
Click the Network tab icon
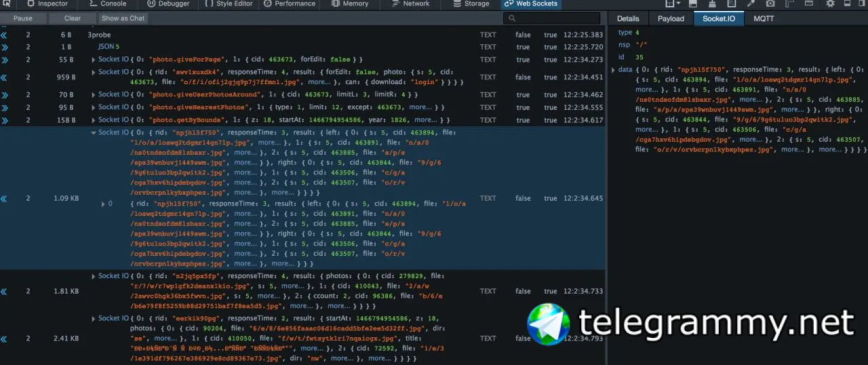click(x=395, y=3)
